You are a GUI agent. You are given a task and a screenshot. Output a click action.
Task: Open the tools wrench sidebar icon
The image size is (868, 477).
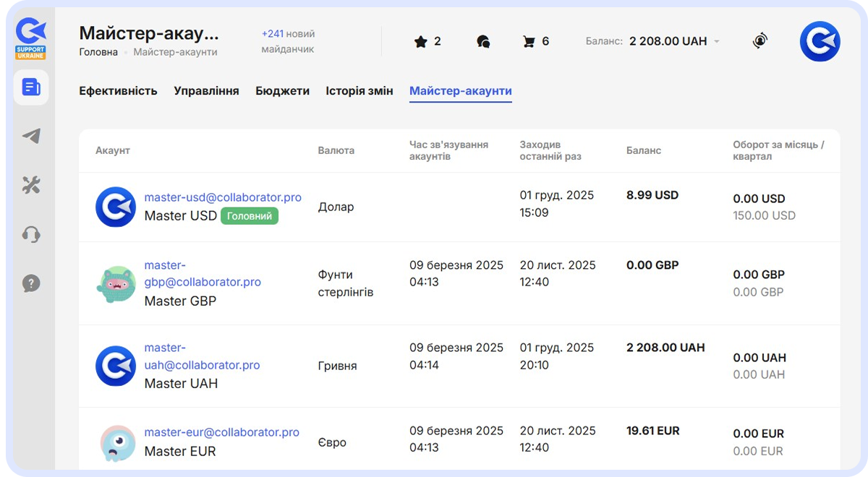(31, 186)
